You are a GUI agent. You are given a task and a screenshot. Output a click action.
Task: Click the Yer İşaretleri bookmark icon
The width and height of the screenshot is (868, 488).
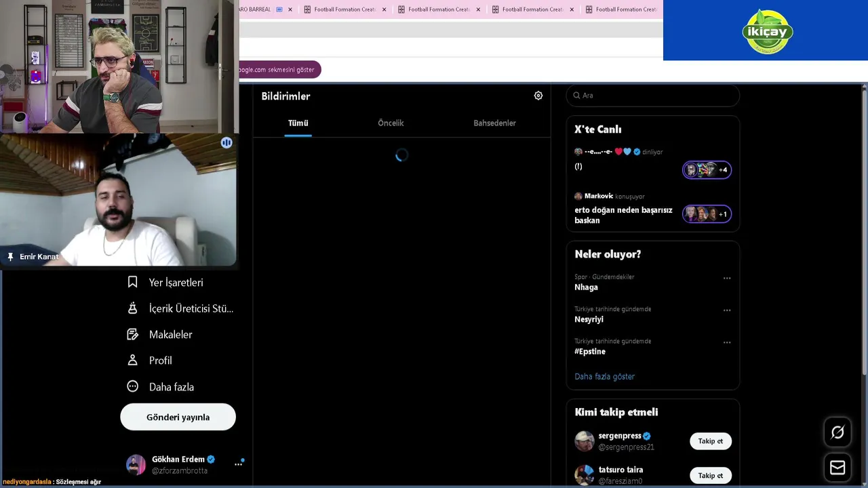133,282
